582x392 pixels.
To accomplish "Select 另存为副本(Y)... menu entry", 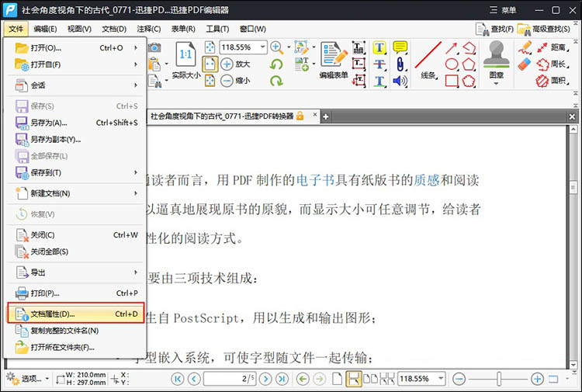I will tap(76, 140).
